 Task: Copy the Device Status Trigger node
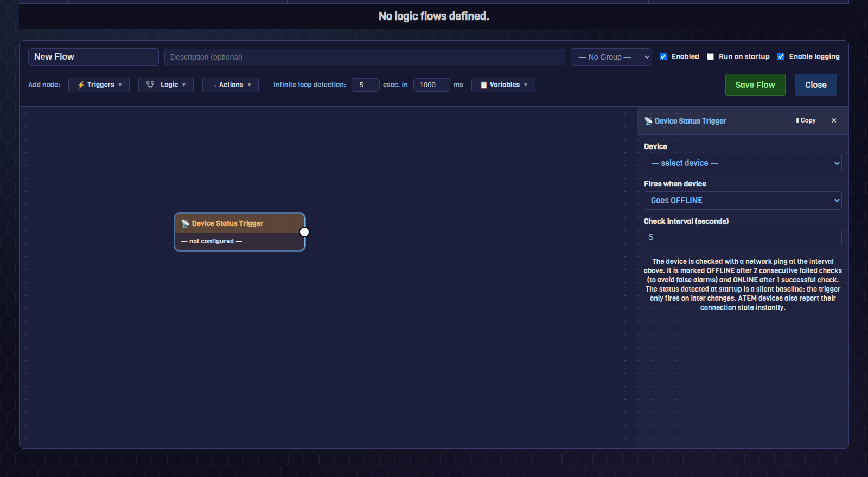(806, 120)
